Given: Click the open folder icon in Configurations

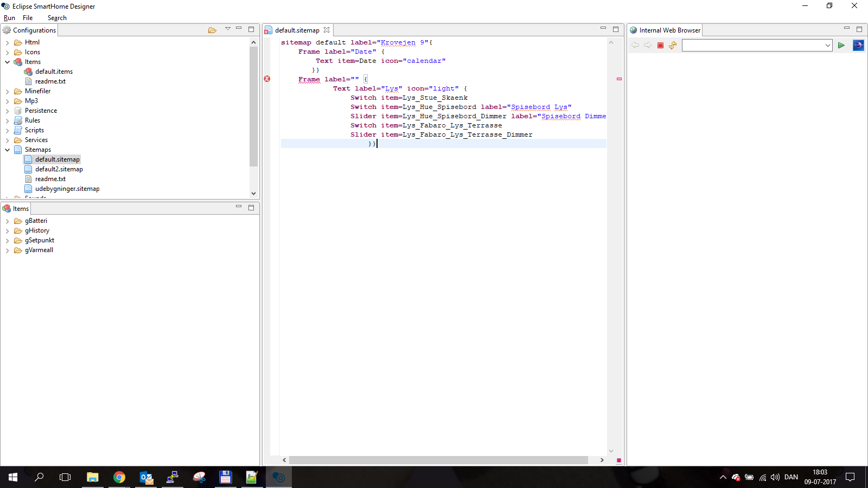Looking at the screenshot, I should (212, 30).
